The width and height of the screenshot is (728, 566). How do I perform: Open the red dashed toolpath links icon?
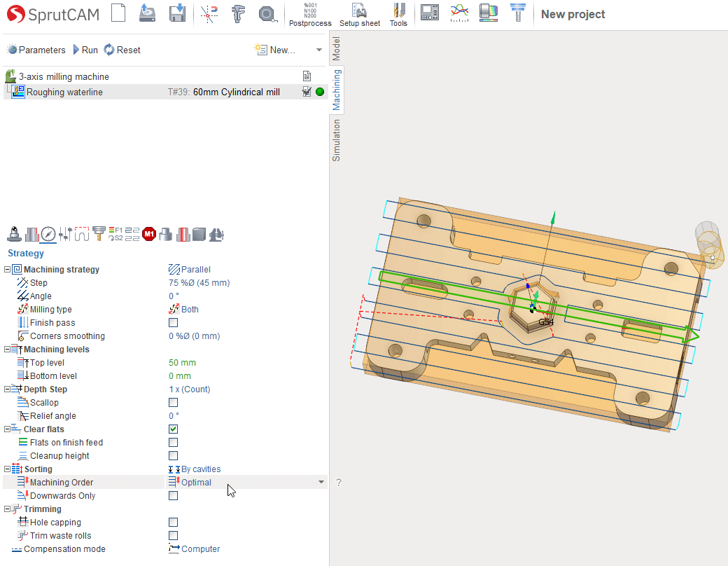pyautogui.click(x=82, y=234)
